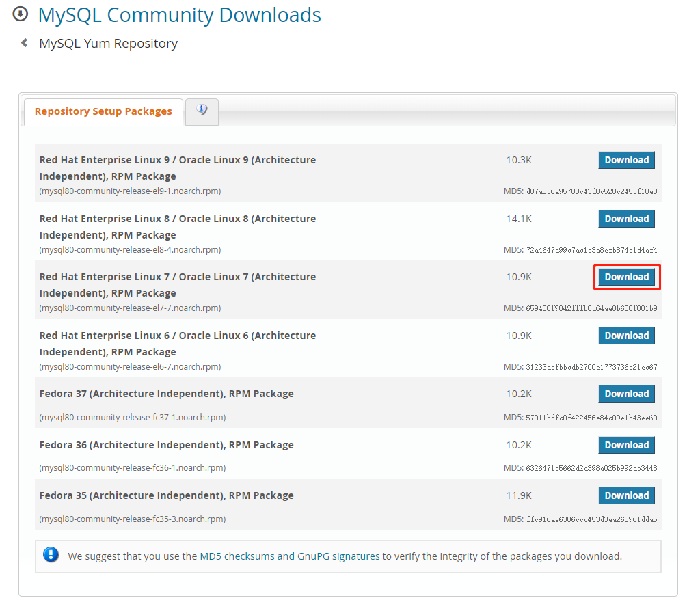Switch to the Repository Setup Packages tab
Image resolution: width=700 pixels, height=613 pixels.
pyautogui.click(x=103, y=111)
